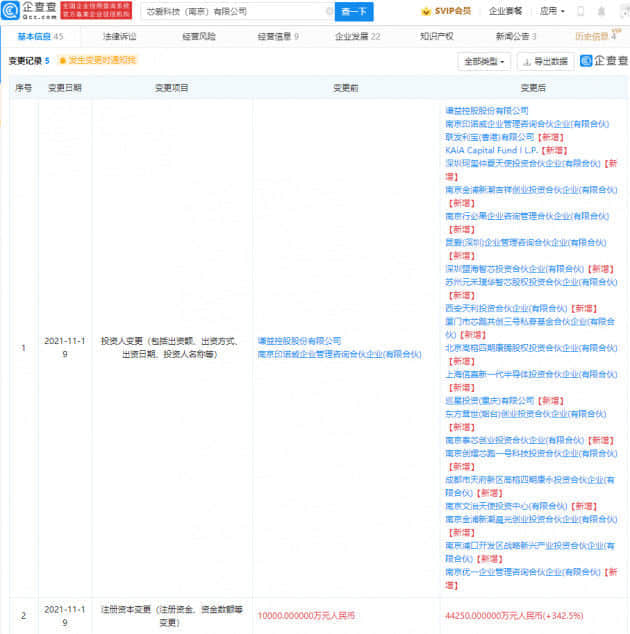
Task: Expand the 应用 dropdown
Action: pos(552,11)
